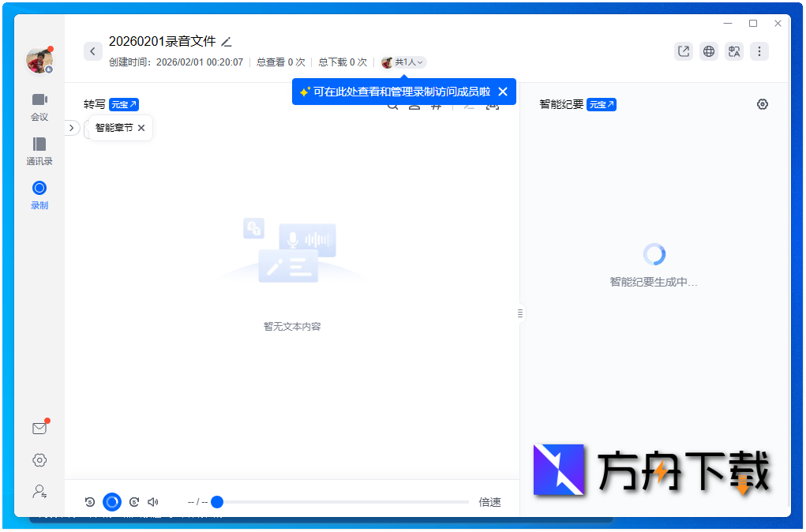The image size is (806, 532).
Task: Click the pencil icon beside the recording title
Action: click(x=227, y=41)
